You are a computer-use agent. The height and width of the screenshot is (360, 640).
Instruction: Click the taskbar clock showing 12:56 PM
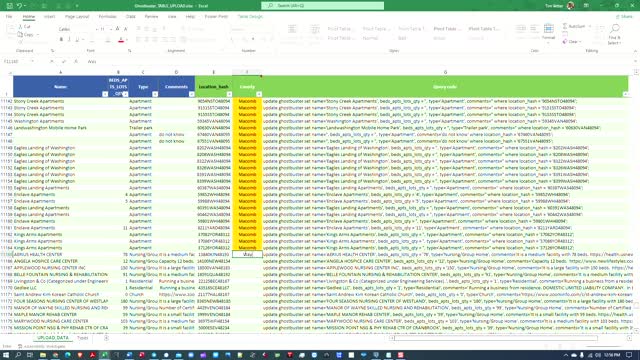tap(612, 355)
